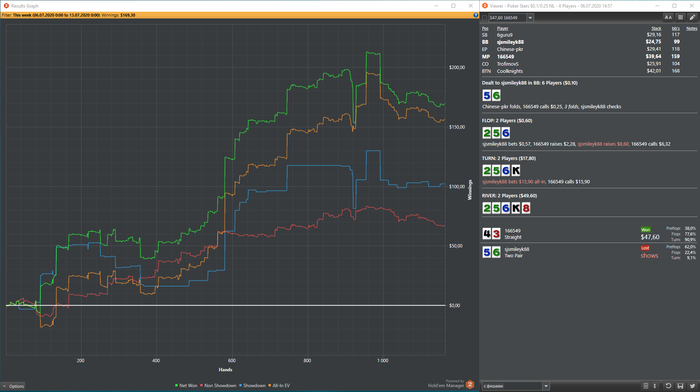
Task: Click the Notes column header
Action: pyautogui.click(x=692, y=29)
